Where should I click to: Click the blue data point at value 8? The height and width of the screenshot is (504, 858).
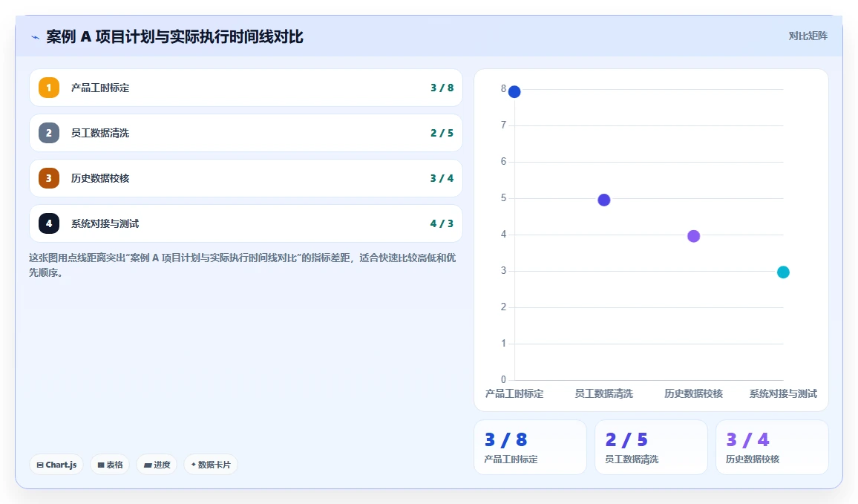point(514,92)
